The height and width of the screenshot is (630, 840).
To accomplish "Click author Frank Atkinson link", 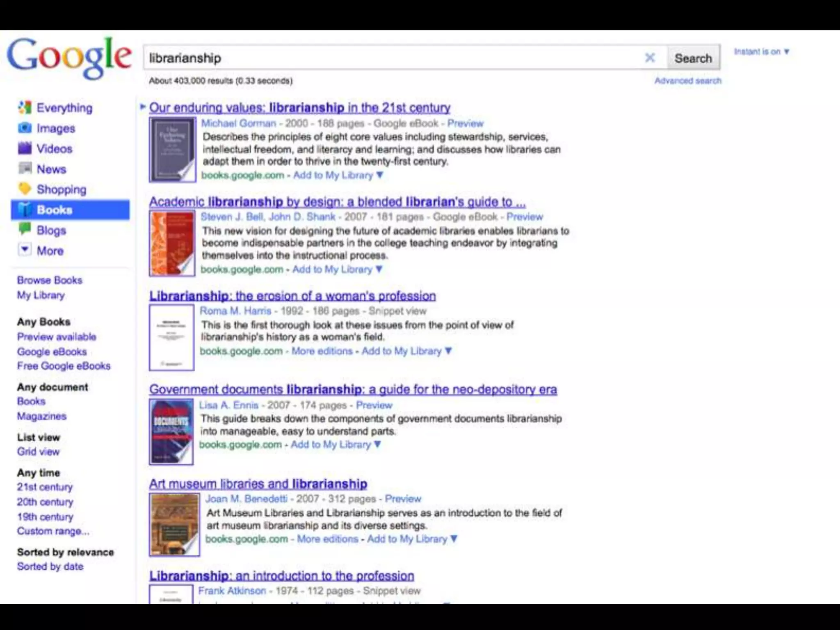I will [x=232, y=591].
